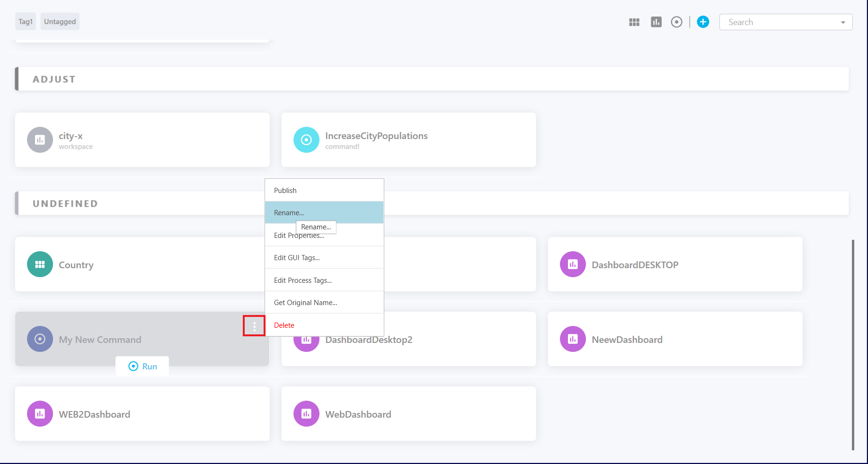Image resolution: width=868 pixels, height=464 pixels.
Task: Click the blue plus icon to add new item
Action: coord(703,22)
